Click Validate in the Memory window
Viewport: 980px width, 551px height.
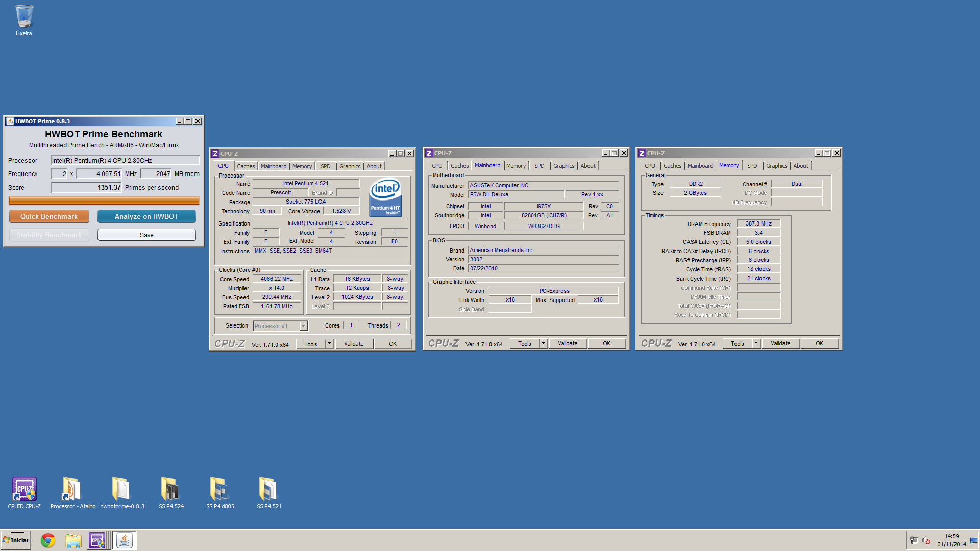(780, 343)
